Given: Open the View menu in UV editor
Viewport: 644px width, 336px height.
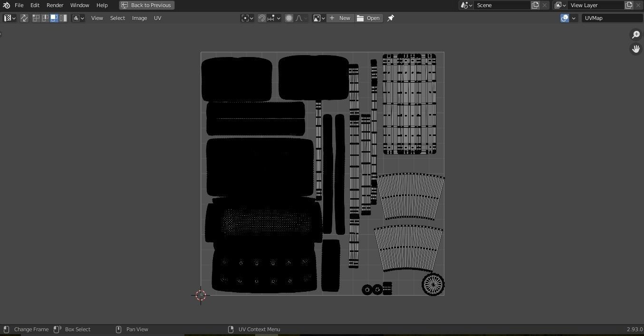Looking at the screenshot, I should [97, 18].
